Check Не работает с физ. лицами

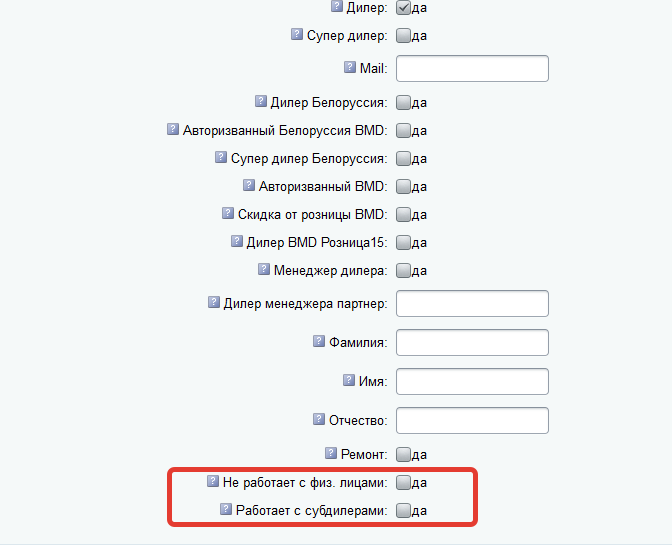[x=404, y=482]
